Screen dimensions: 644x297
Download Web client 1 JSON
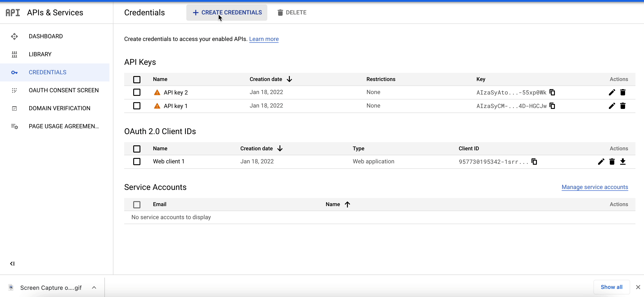623,162
